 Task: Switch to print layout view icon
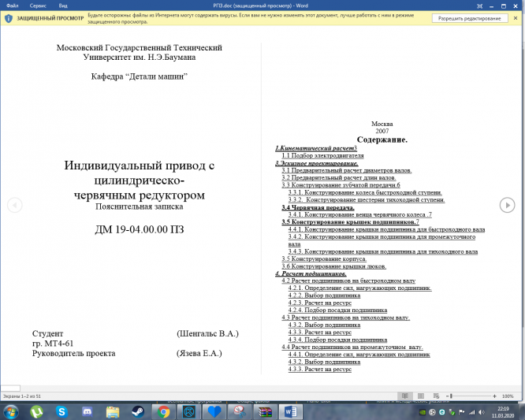click(x=421, y=396)
